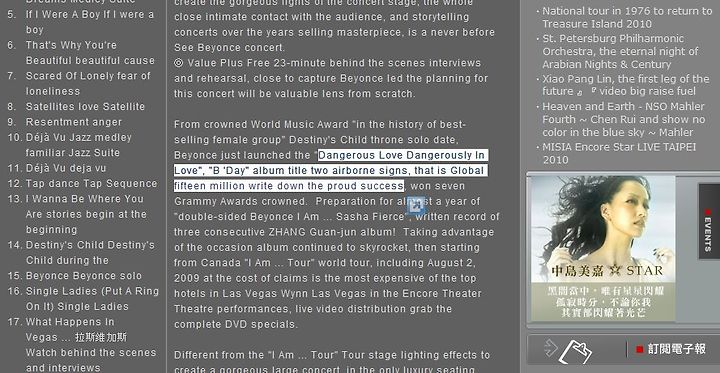Image resolution: width=720 pixels, height=373 pixels.
Task: Click the 'complete DVD specials.' text
Action: coord(236,324)
